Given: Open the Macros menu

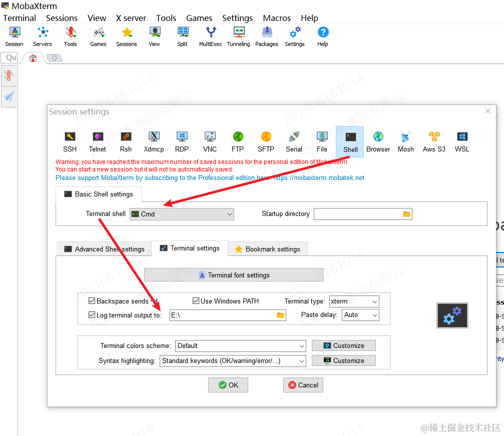Looking at the screenshot, I should 277,18.
